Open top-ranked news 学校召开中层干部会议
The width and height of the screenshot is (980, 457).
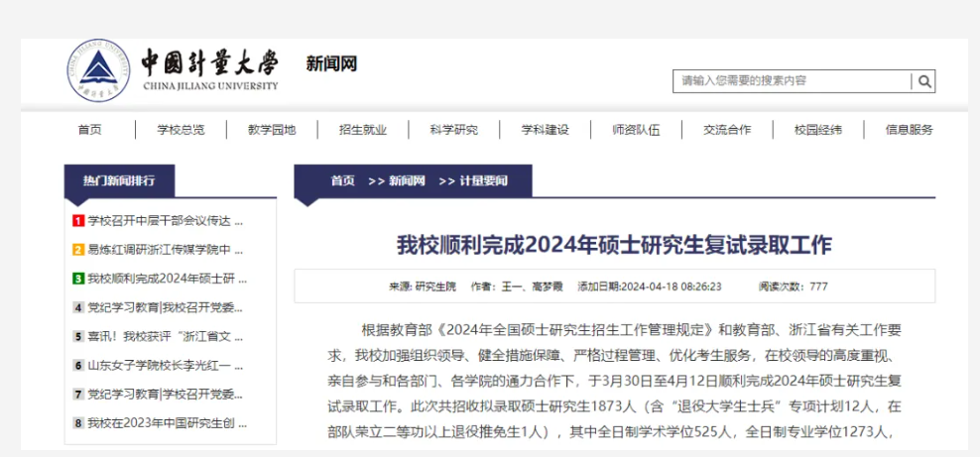[165, 221]
